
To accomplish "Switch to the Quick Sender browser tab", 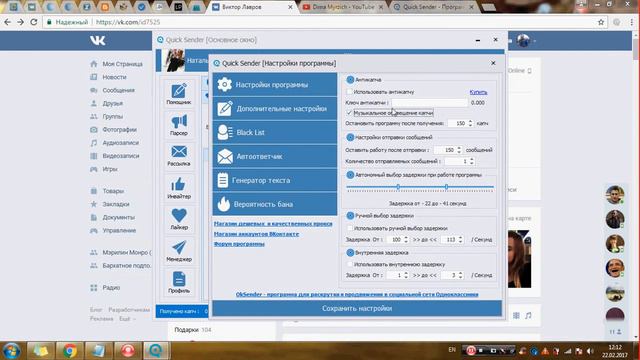I will click(433, 7).
